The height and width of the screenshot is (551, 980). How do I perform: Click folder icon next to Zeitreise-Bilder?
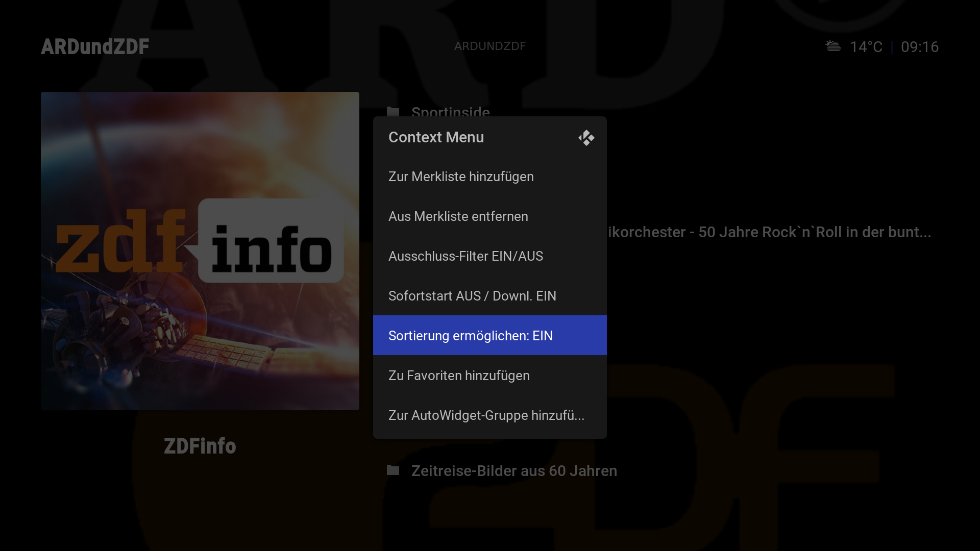tap(393, 470)
